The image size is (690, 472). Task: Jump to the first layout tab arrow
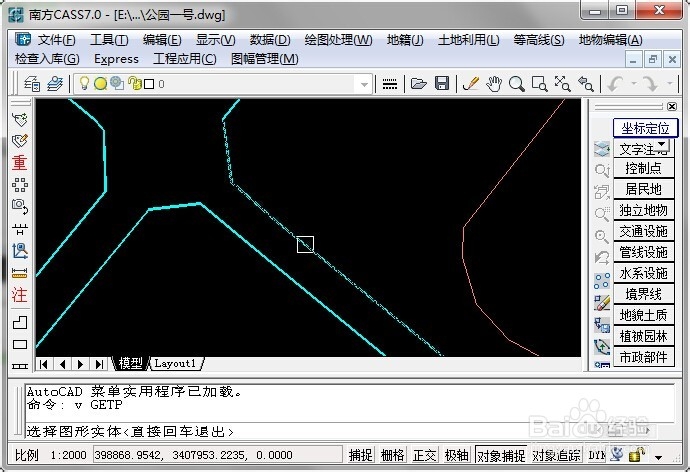point(44,364)
